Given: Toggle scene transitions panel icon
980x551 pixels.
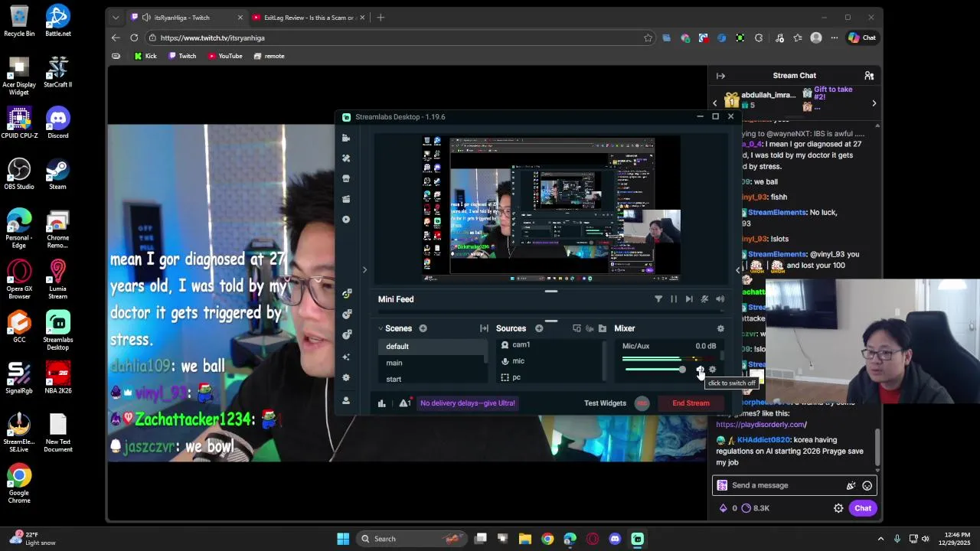Looking at the screenshot, I should [x=484, y=328].
